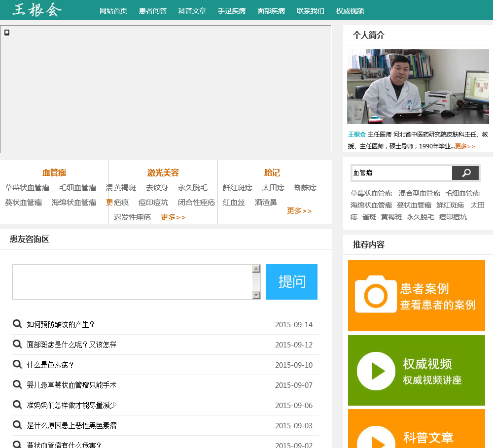The image size is (493, 448).
Task: Open 患者问答 in the top navigation
Action: coord(153,11)
